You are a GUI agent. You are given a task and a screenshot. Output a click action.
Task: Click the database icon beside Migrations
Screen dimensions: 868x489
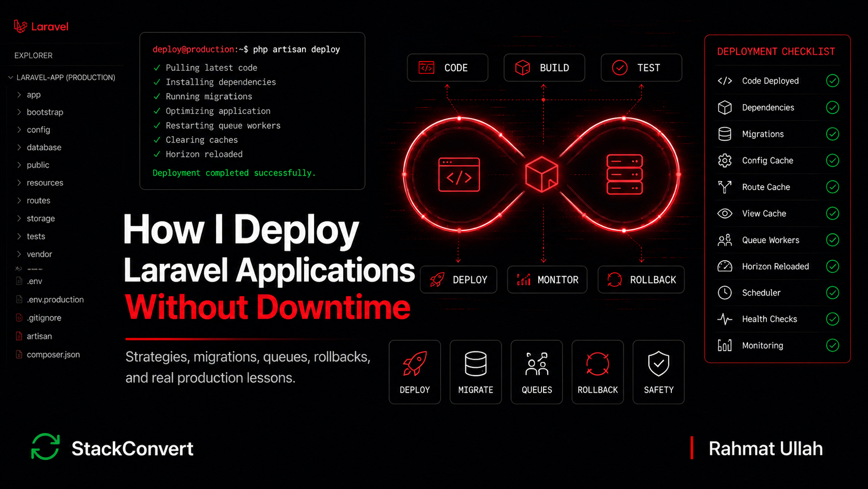[x=725, y=134]
